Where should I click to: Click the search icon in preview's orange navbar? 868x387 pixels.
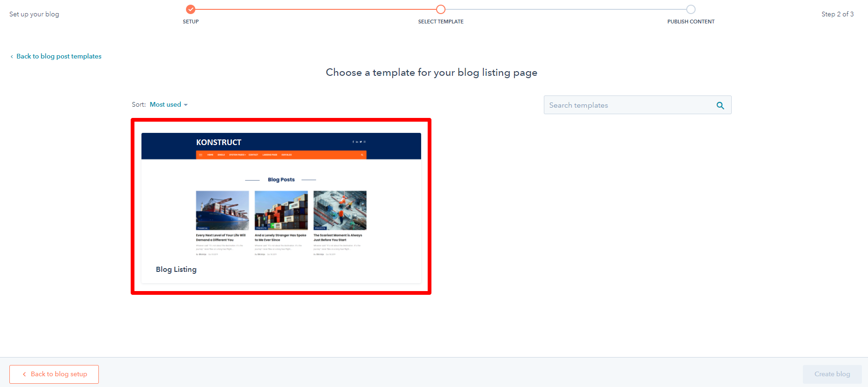click(362, 155)
